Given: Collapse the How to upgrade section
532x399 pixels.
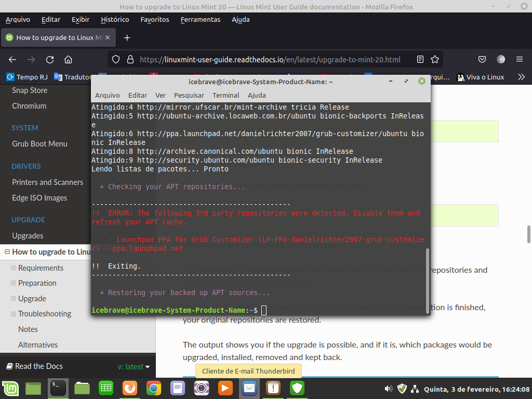Looking at the screenshot, I should point(7,252).
